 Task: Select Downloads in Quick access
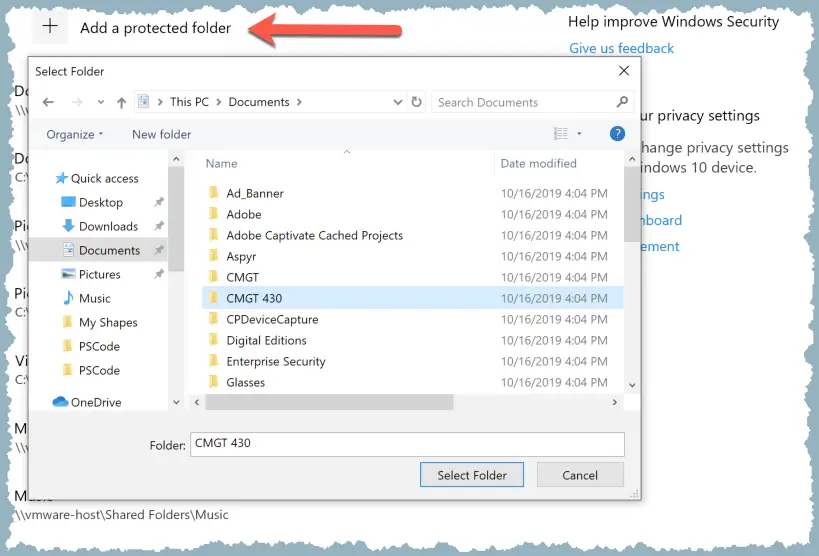(108, 226)
